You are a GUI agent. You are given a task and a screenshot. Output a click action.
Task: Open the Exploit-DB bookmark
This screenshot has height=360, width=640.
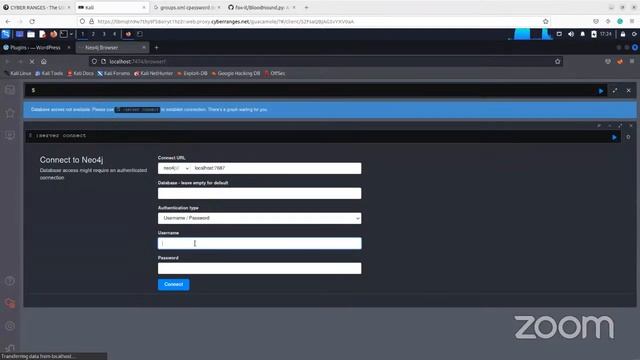[x=192, y=73]
